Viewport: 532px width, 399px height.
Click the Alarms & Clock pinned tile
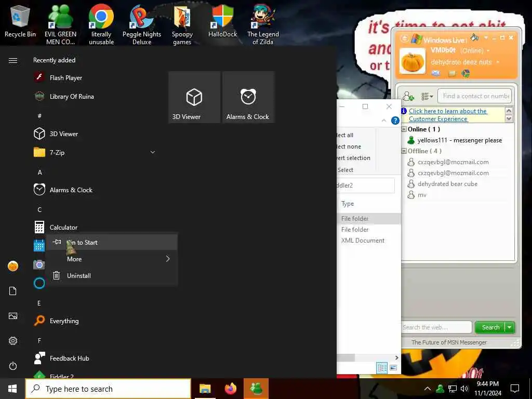tap(248, 97)
